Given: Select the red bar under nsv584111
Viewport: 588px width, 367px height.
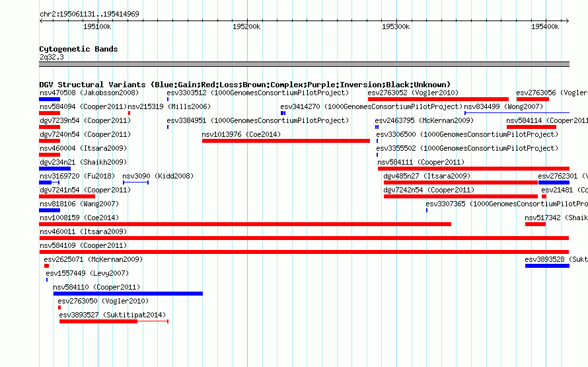Looking at the screenshot, I should tap(474, 169).
